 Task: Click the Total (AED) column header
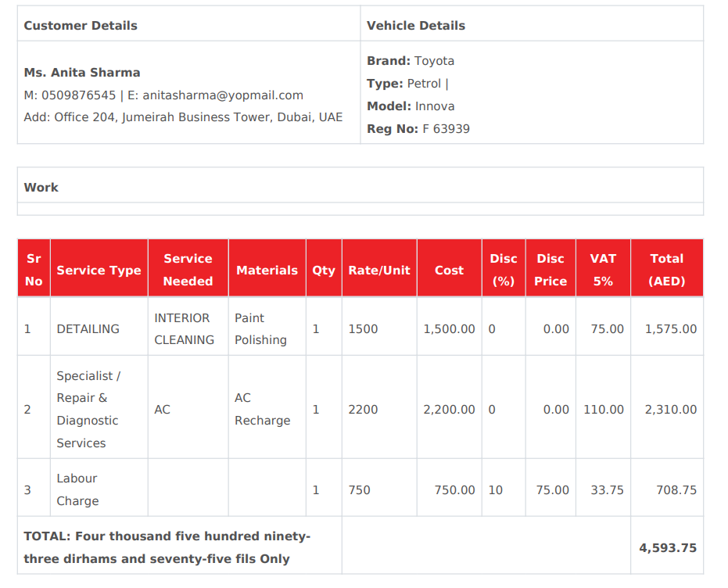(x=666, y=270)
